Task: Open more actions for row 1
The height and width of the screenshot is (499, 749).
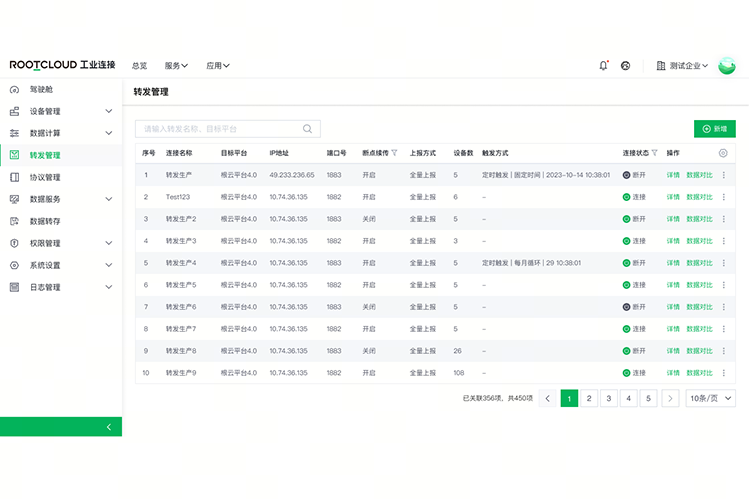Action: click(724, 175)
